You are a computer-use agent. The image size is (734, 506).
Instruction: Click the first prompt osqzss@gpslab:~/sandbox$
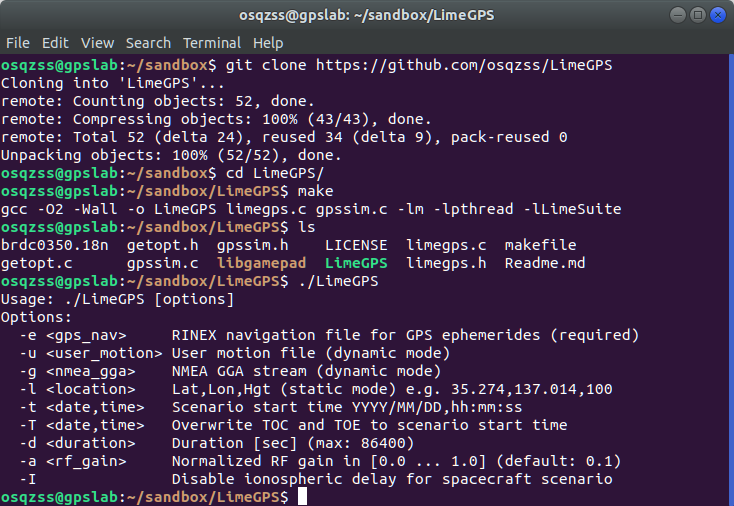pos(109,65)
